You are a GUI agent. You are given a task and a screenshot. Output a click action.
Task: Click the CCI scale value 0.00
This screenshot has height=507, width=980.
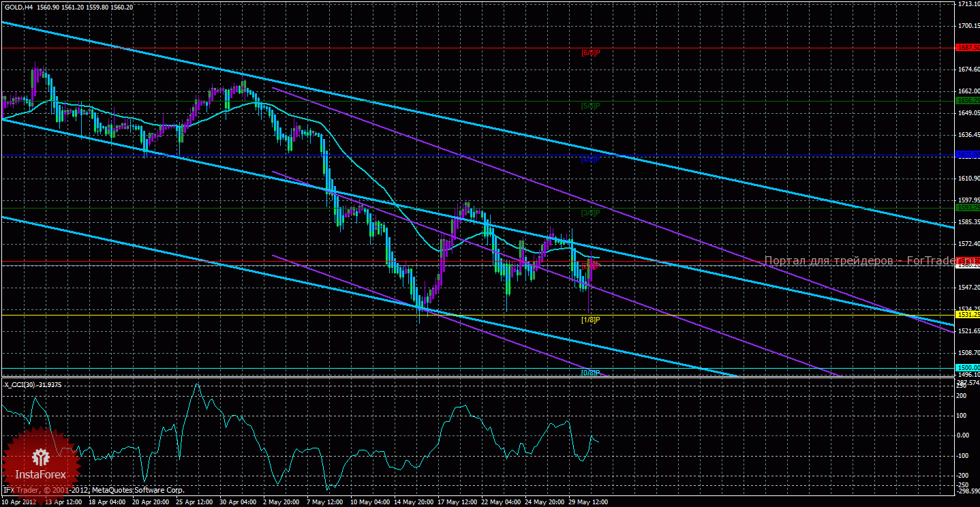click(964, 435)
